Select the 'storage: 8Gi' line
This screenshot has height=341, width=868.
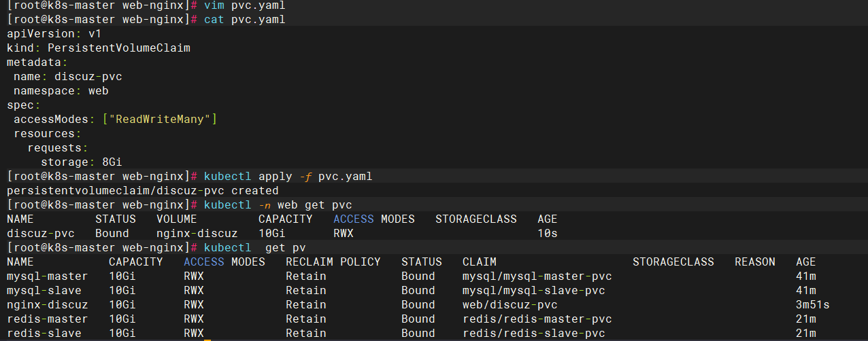pos(82,162)
